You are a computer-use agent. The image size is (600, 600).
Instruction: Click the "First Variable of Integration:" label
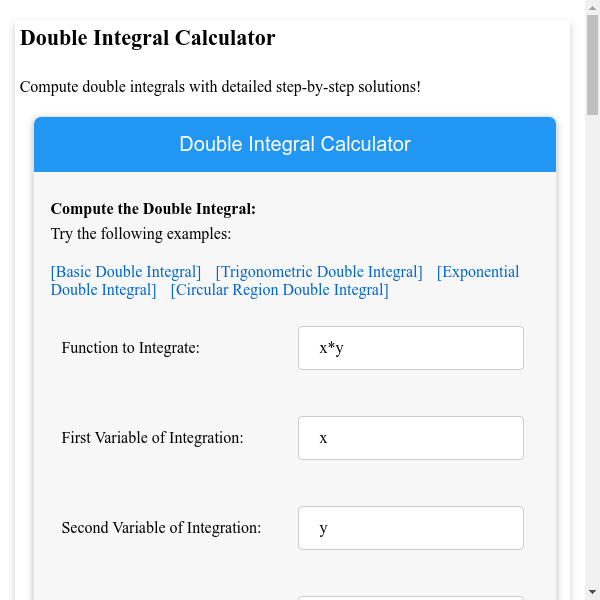[x=152, y=438]
